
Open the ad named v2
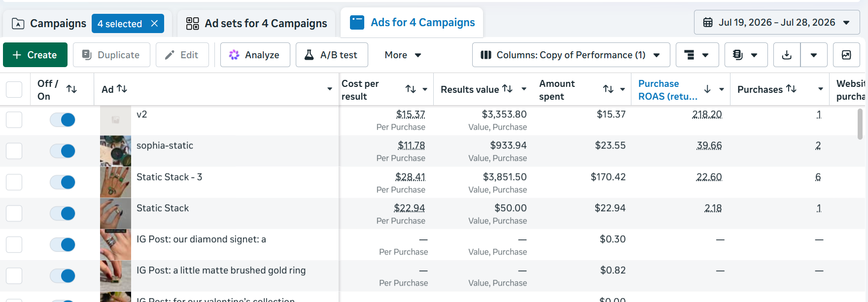coord(141,114)
